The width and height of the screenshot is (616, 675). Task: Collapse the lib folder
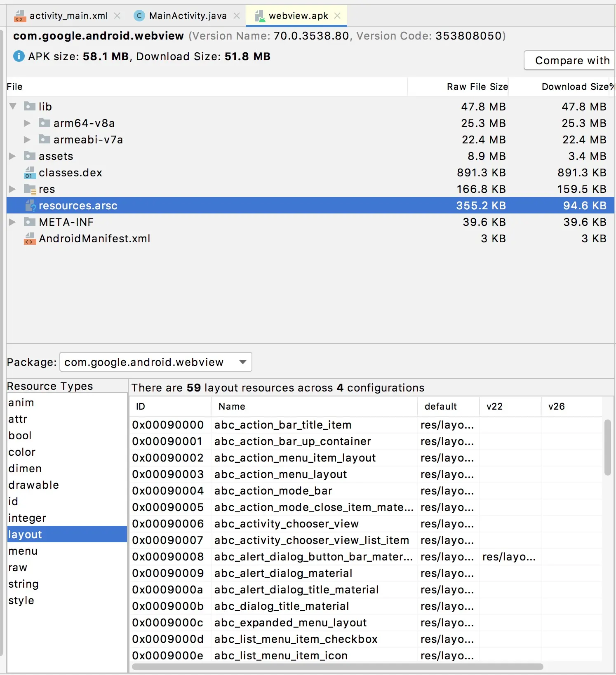click(x=13, y=106)
